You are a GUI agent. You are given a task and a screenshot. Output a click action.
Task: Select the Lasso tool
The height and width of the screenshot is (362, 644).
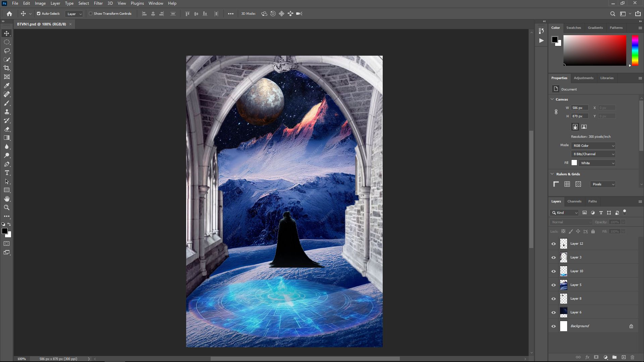click(7, 51)
